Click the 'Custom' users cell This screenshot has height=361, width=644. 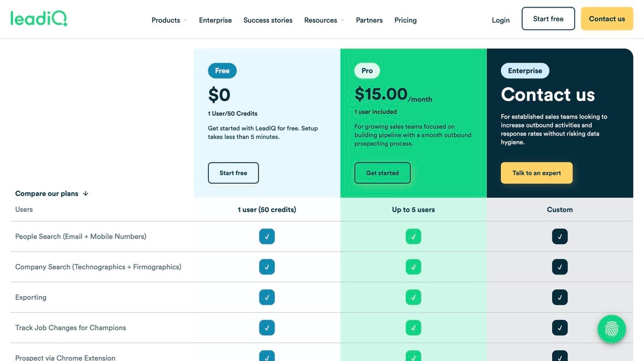tap(560, 209)
